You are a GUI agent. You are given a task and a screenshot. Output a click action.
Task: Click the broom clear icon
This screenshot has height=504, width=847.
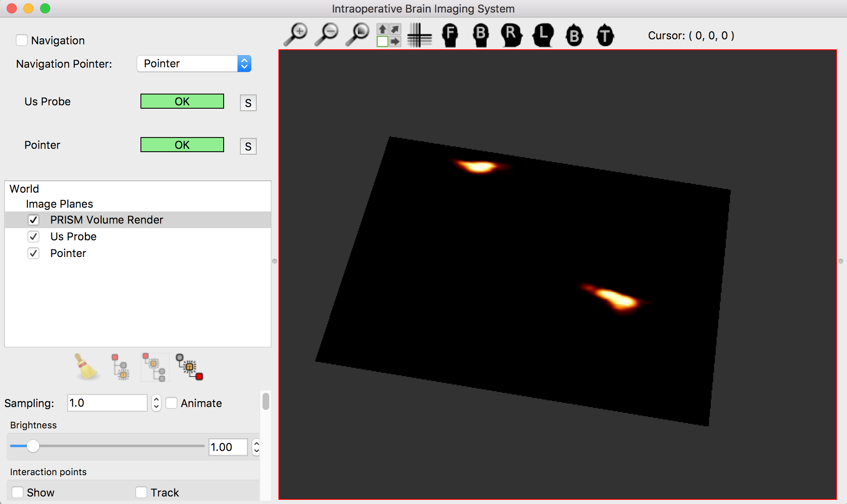87,367
